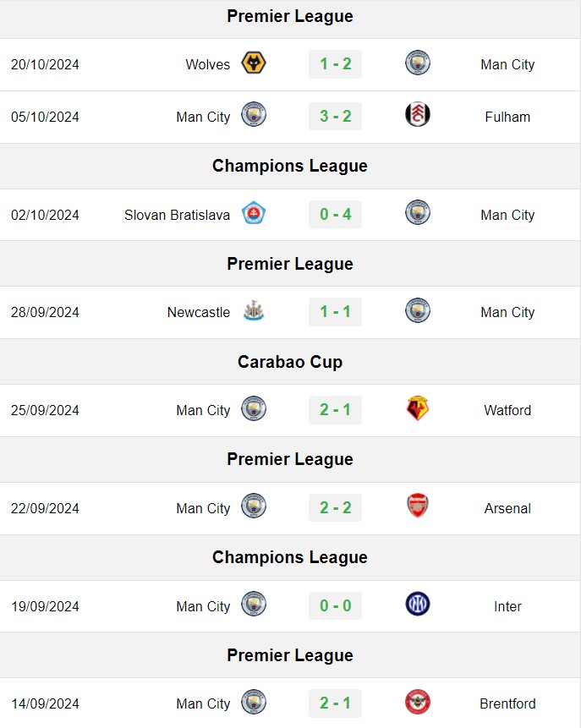Click the Newcastle club crest
This screenshot has width=581, height=728.
(254, 311)
